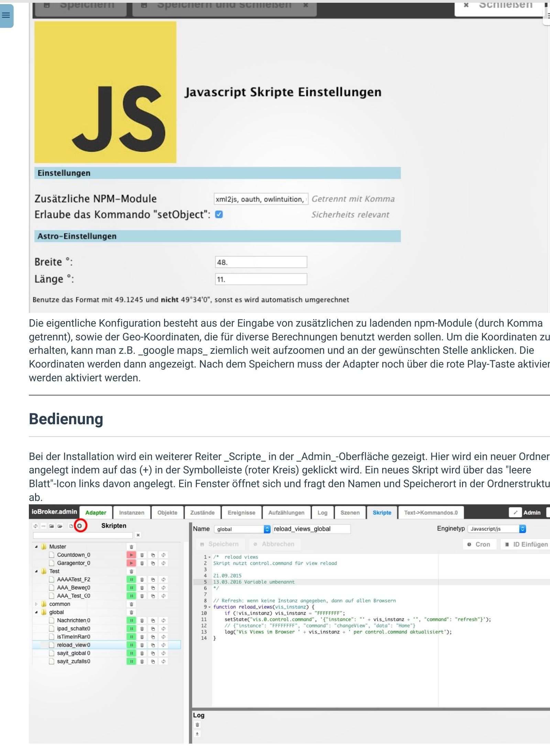Delete the Test folder with its trash icon
550x756 pixels.
131,571
